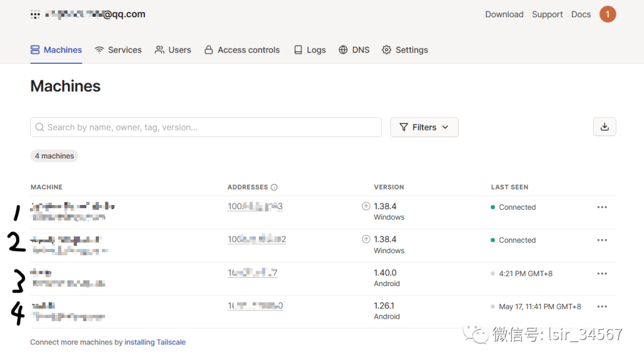
Task: Click the MACHINE column header
Action: (47, 187)
